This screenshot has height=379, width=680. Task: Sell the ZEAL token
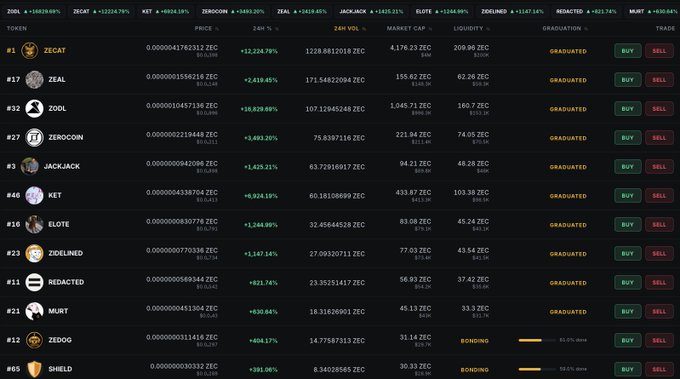click(659, 80)
